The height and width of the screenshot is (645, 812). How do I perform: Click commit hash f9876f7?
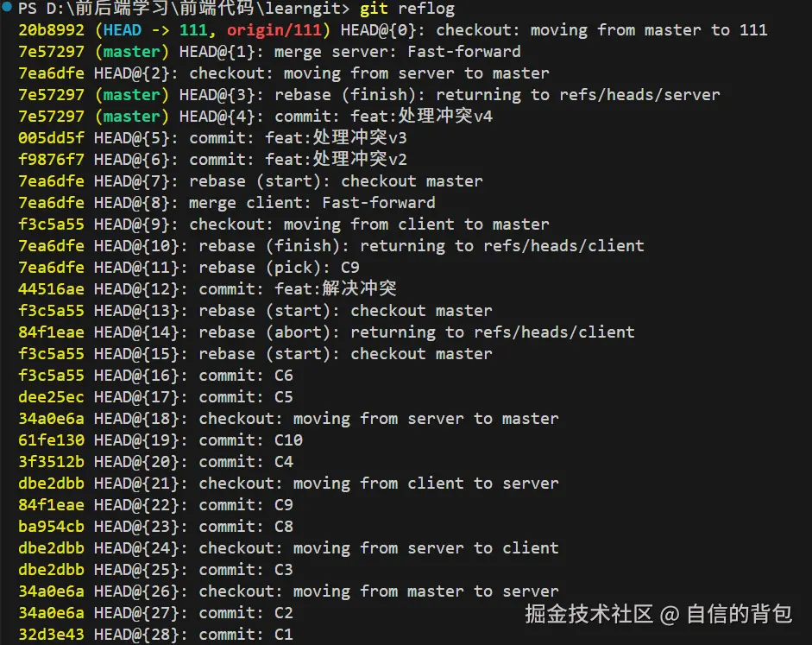click(x=51, y=160)
